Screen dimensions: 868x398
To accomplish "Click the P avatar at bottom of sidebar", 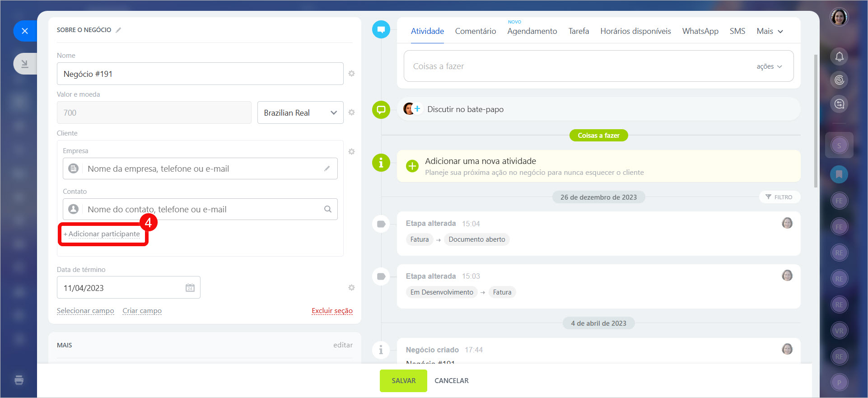I will tap(839, 383).
